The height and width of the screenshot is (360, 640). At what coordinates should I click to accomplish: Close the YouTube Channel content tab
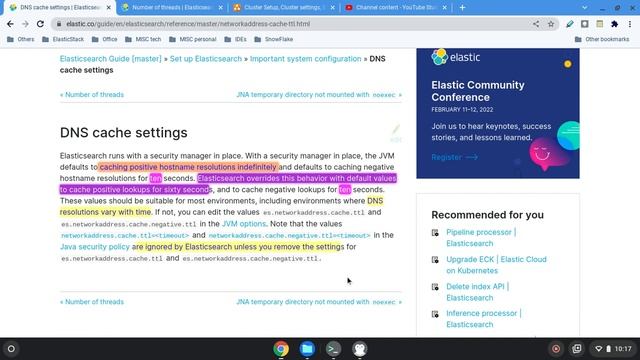[x=444, y=7]
